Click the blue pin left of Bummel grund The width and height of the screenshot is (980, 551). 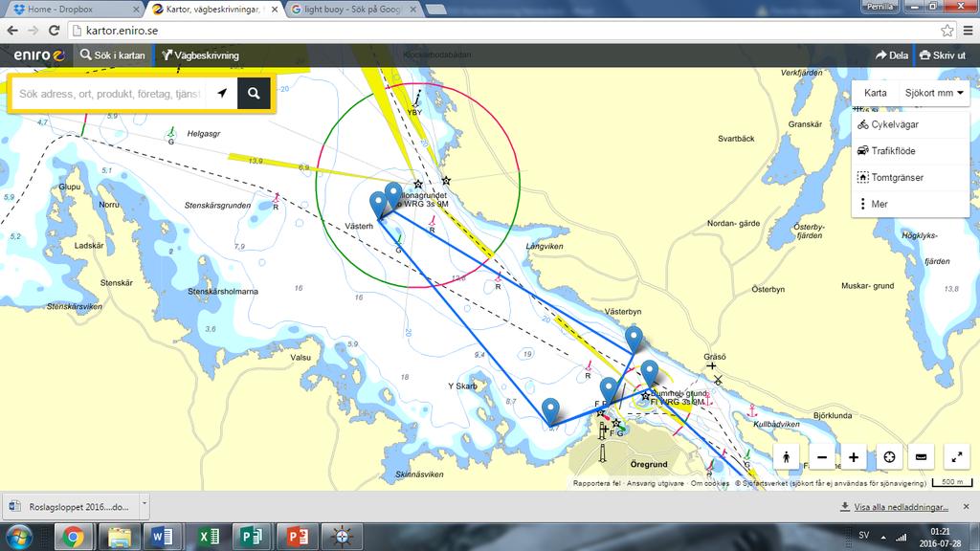click(x=609, y=390)
